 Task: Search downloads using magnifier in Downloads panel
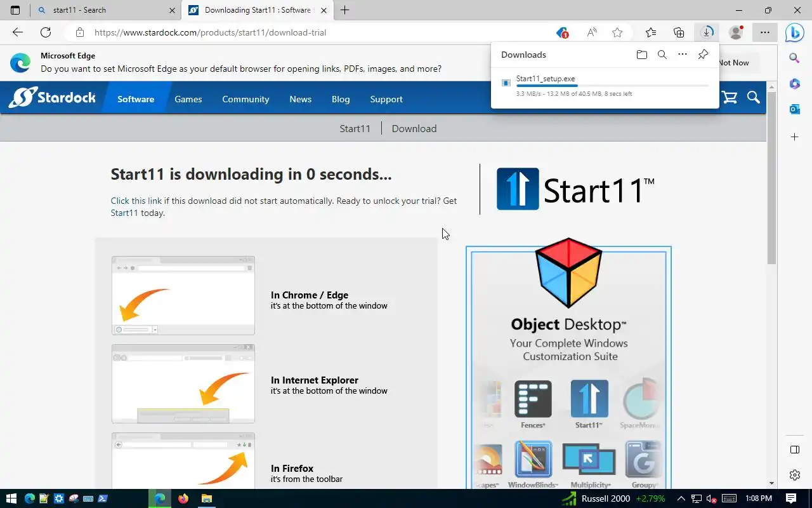662,55
